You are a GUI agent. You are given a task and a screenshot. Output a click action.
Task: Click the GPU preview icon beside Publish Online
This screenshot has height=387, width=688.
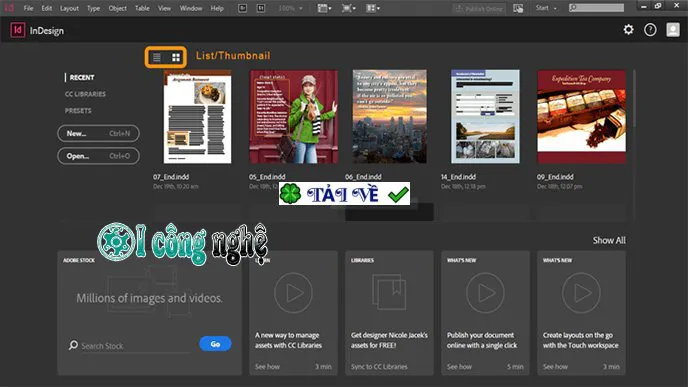point(518,8)
